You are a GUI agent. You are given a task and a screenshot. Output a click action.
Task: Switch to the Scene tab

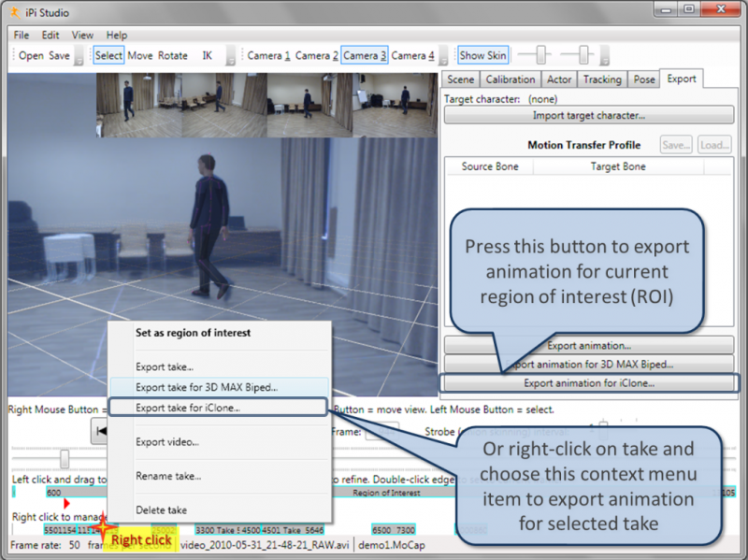click(460, 79)
